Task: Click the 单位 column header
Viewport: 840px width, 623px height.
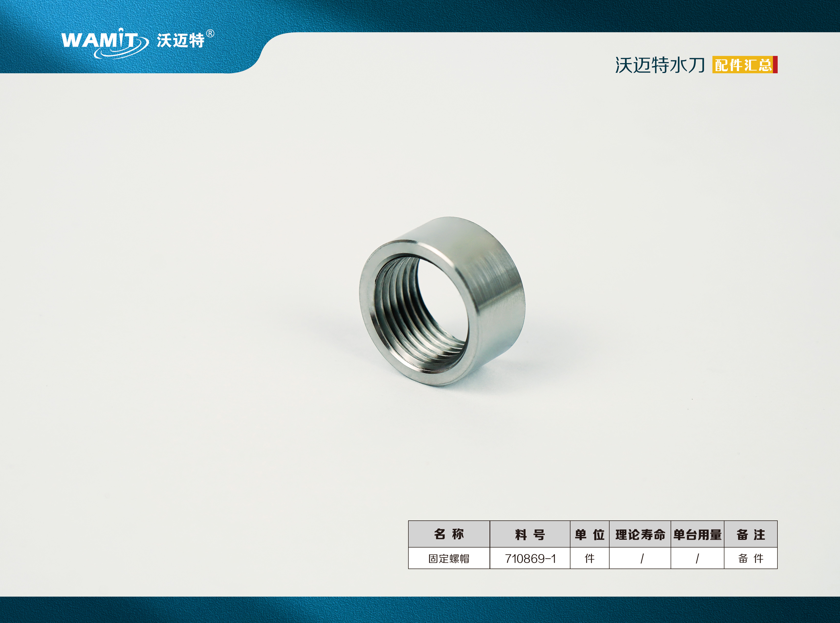Action: click(589, 534)
